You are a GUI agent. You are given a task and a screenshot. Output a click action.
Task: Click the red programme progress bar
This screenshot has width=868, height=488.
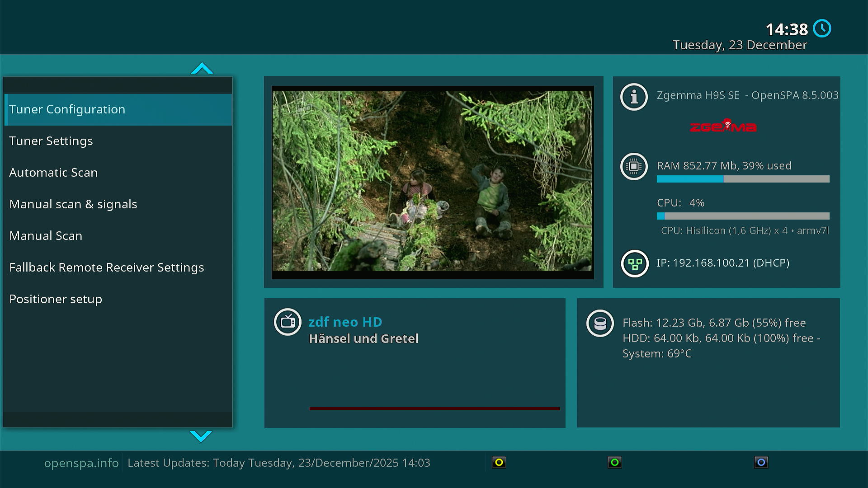pos(434,408)
